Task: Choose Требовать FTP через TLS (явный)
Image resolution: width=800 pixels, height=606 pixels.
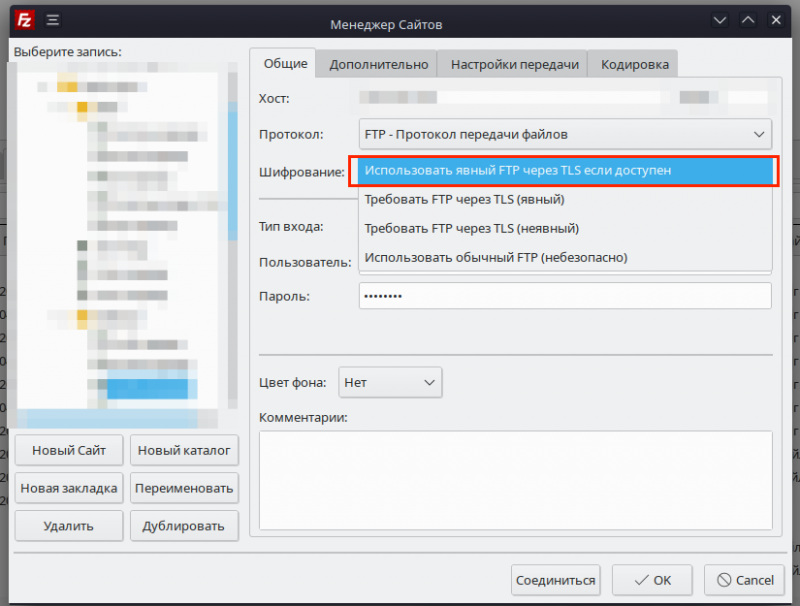Action: 564,199
